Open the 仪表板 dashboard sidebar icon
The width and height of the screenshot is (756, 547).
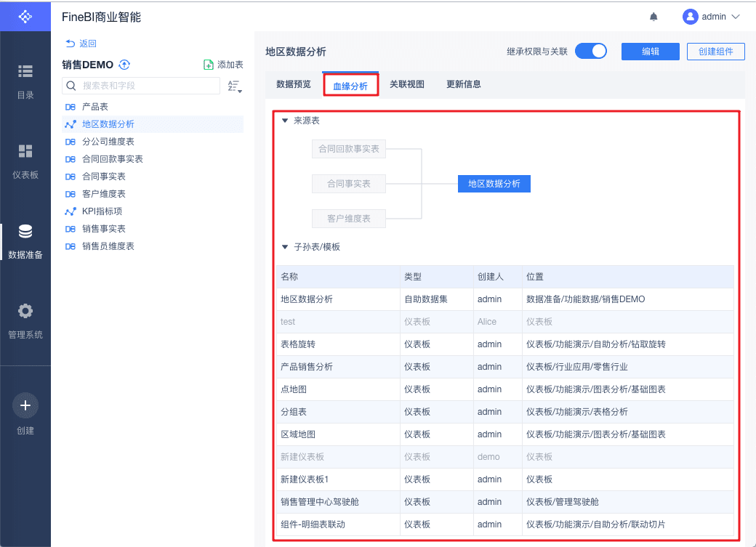click(x=25, y=151)
